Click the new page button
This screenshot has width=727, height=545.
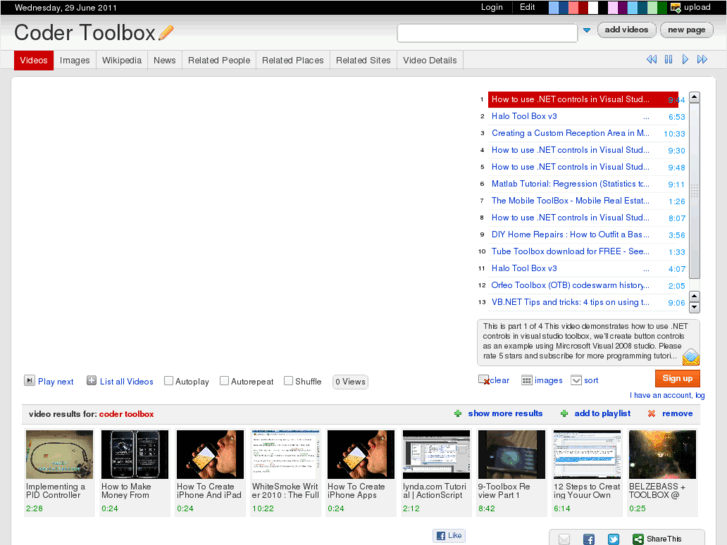point(687,30)
